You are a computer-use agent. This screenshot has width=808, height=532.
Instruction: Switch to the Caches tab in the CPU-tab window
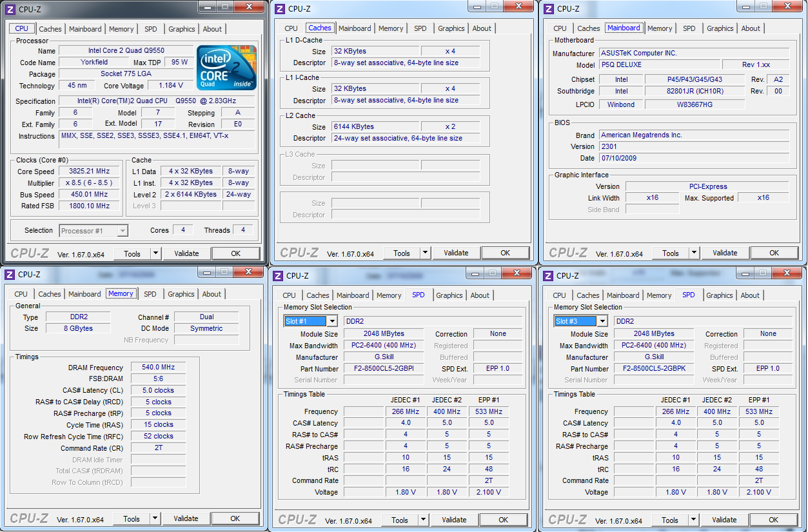pyautogui.click(x=50, y=29)
